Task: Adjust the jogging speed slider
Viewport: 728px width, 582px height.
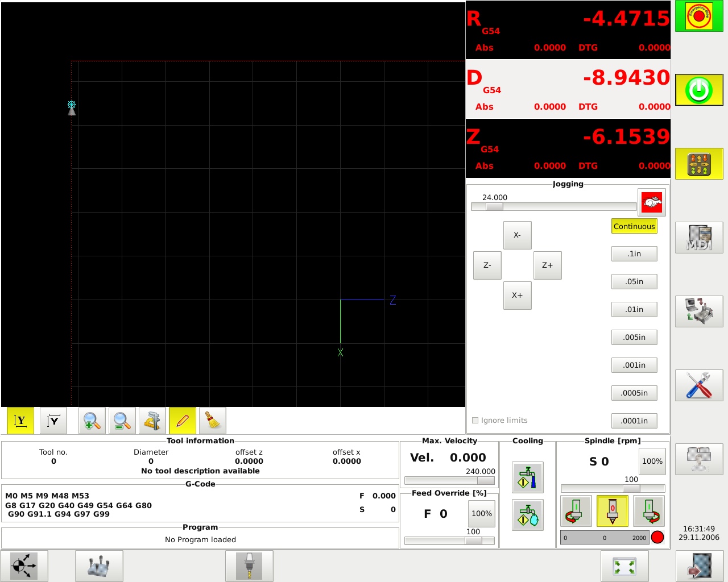Action: tap(553, 207)
